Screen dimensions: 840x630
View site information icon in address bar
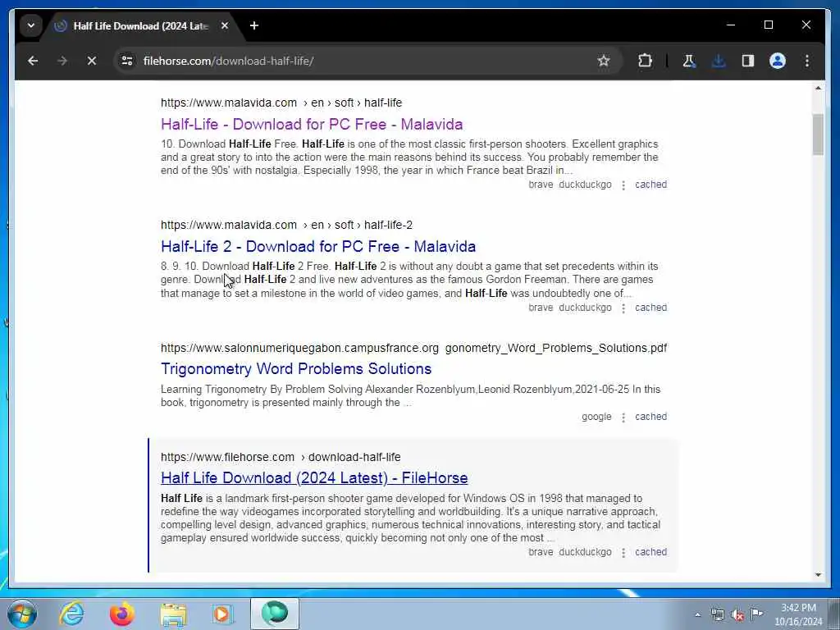coord(127,61)
